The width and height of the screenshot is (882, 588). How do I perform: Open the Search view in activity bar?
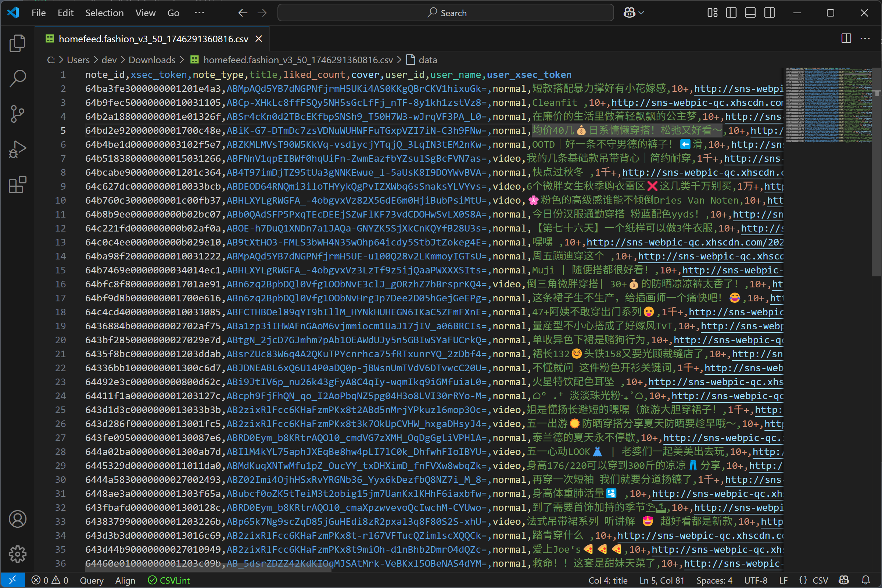(17, 78)
